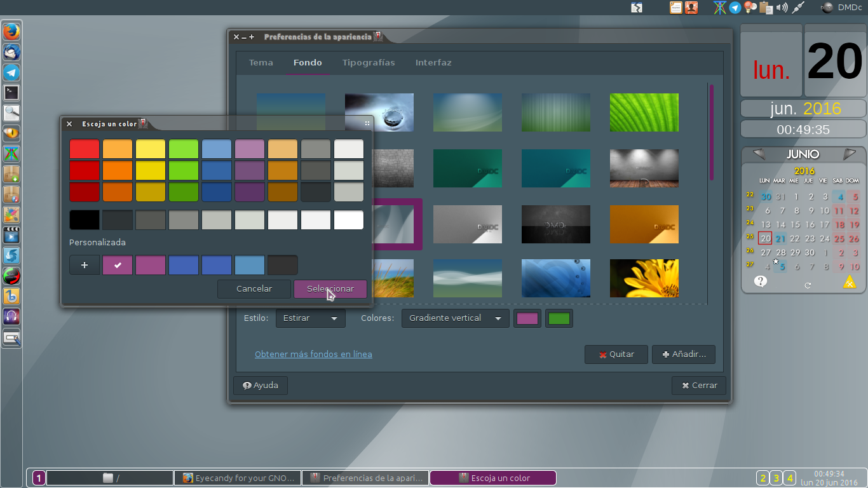Pick the bright green palette swatch
Viewport: 868px width, 488px height.
(x=184, y=149)
